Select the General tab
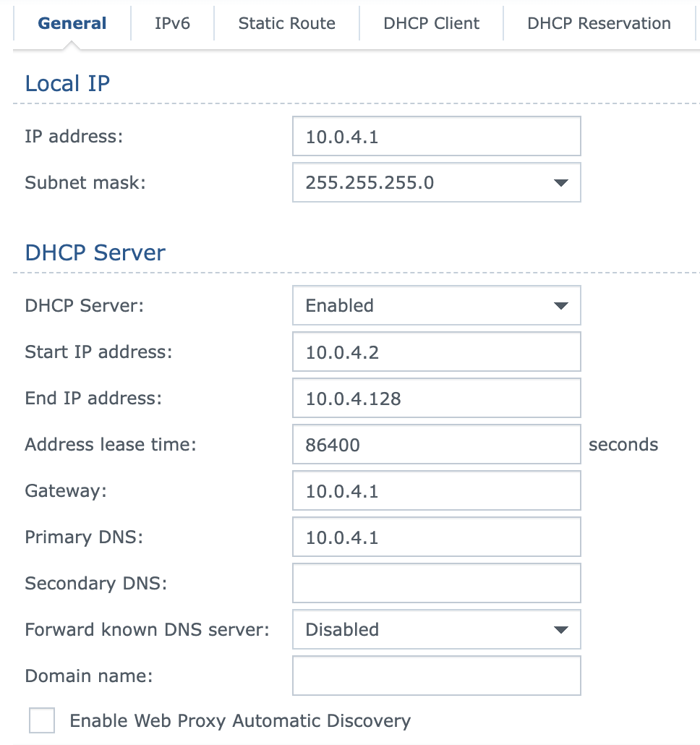This screenshot has height=745, width=700. (71, 23)
